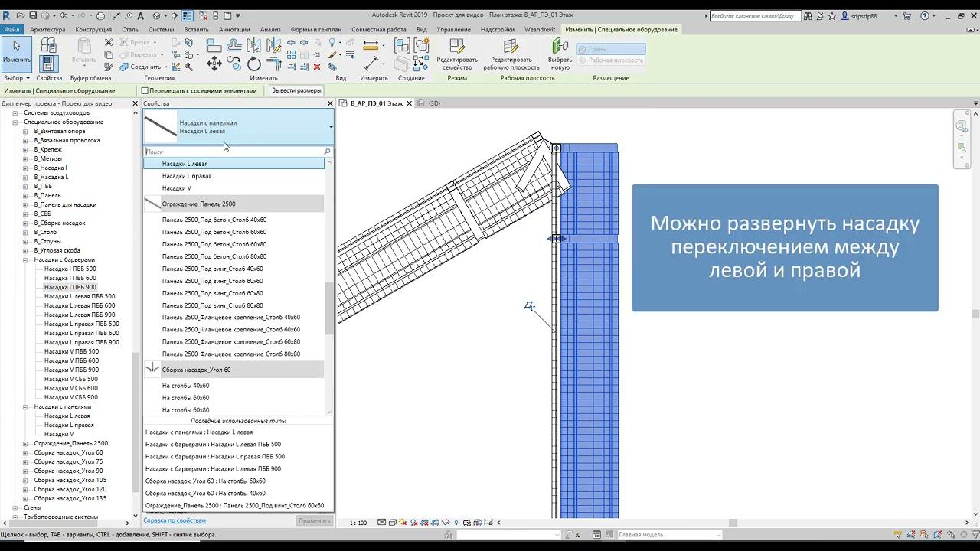Click the Поиск search field in type list
The height and width of the screenshot is (551, 980).
point(238,152)
